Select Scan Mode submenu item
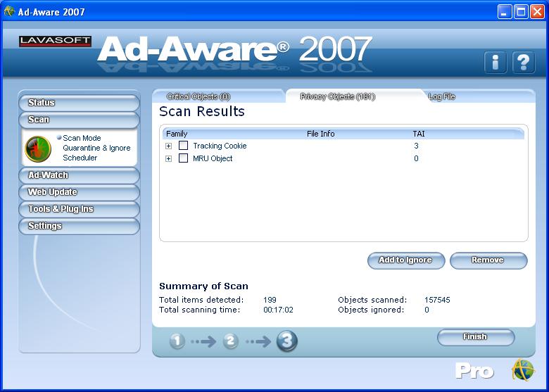The width and height of the screenshot is (549, 392). (82, 138)
